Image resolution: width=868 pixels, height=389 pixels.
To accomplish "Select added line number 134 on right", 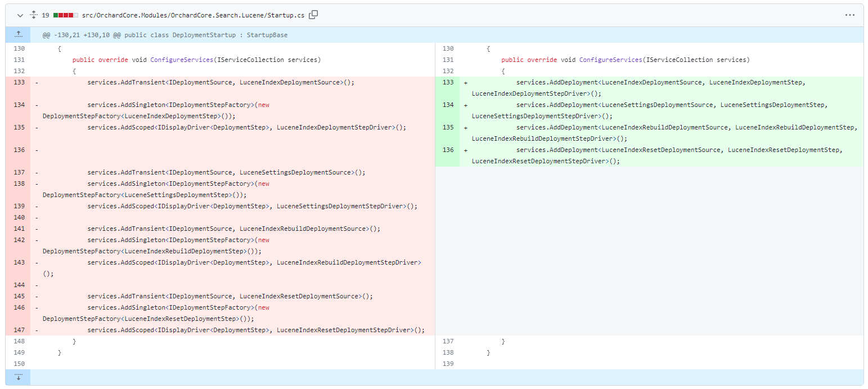I will tap(447, 105).
